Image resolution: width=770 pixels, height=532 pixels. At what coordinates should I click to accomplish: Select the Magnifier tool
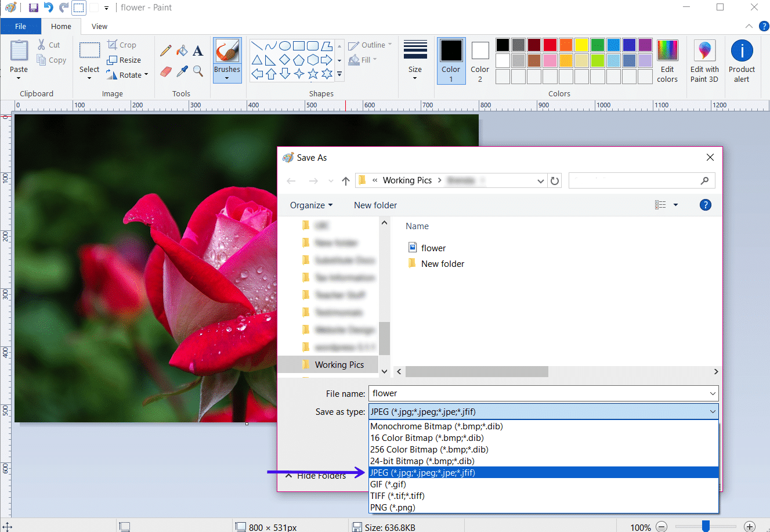[x=198, y=71]
